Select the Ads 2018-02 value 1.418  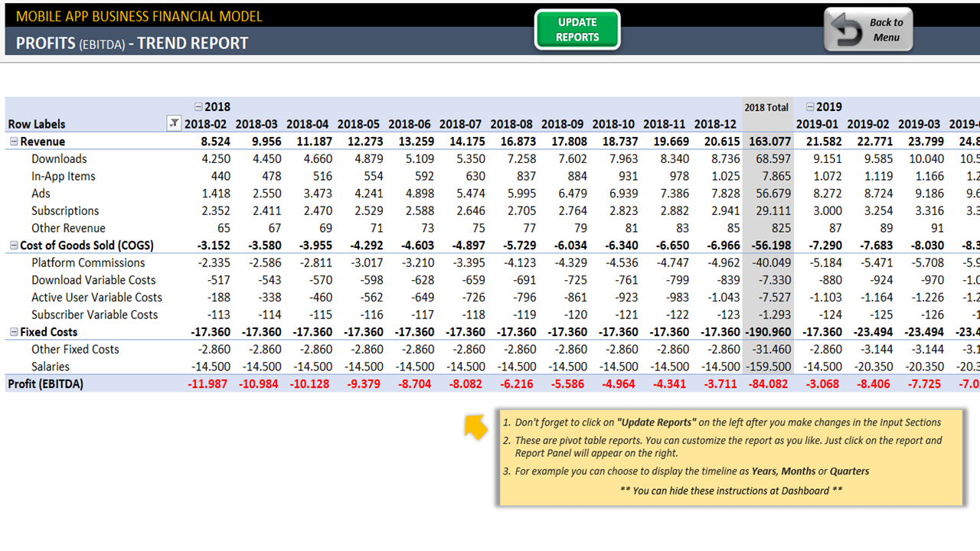216,194
